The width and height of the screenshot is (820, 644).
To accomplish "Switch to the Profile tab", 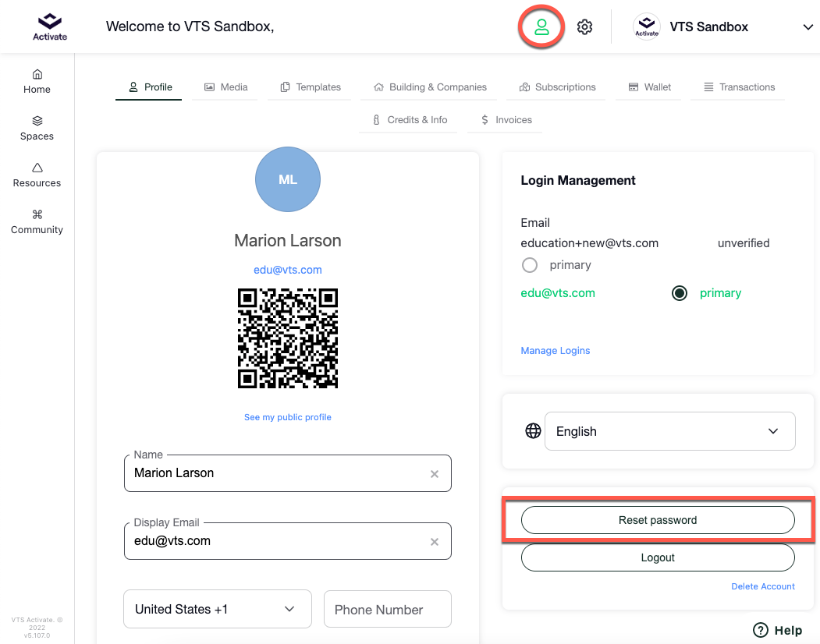I will coord(148,87).
